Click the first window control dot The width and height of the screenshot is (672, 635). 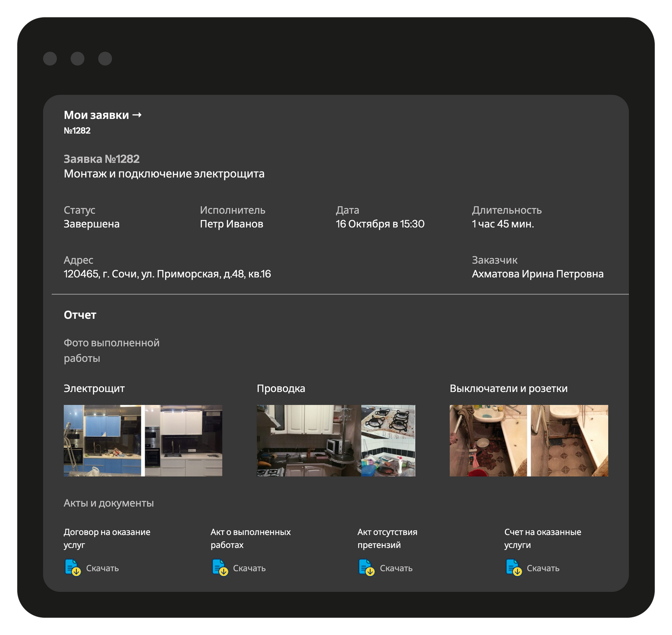pos(50,58)
